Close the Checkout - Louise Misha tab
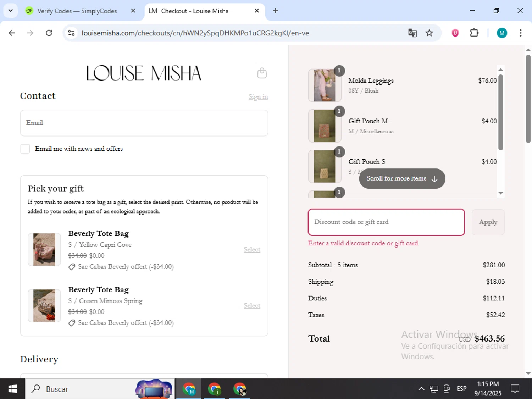Screen dimensions: 532x399 [257, 11]
